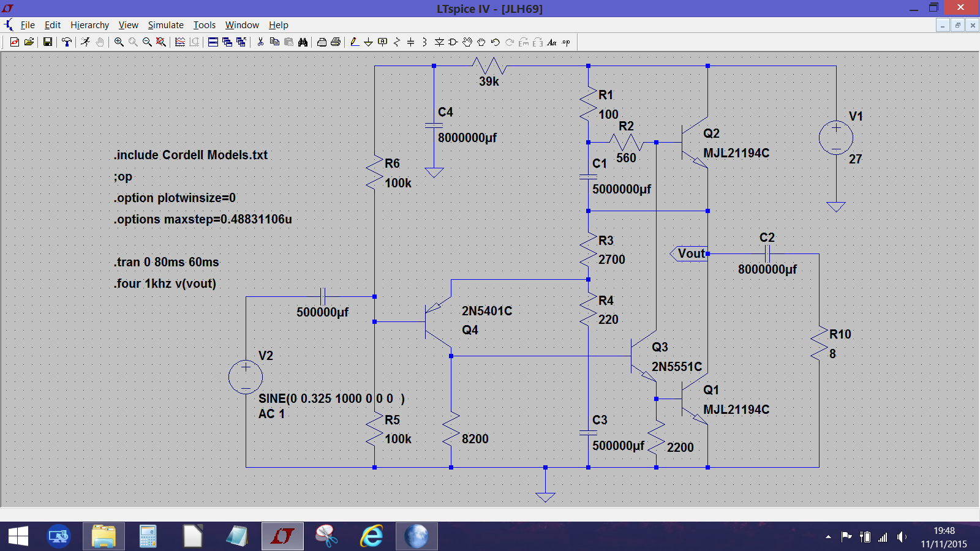Image resolution: width=980 pixels, height=551 pixels.
Task: Select the Move hand tool
Action: point(467,42)
